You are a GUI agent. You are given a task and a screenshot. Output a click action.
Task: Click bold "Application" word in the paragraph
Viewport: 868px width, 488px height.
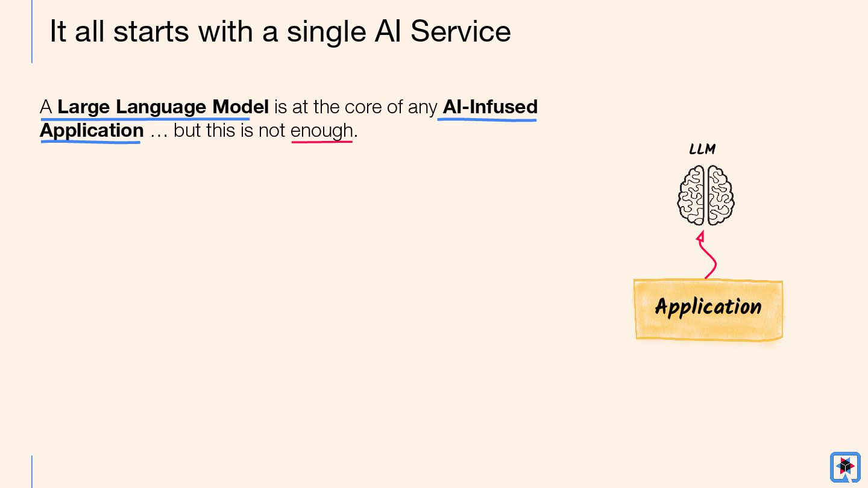click(x=92, y=130)
